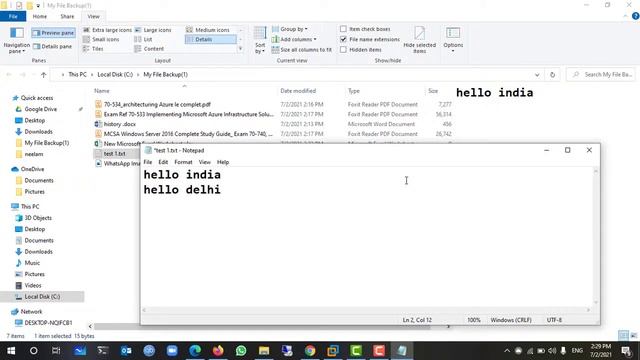
Task: Select Large icons layout
Action: click(153, 30)
